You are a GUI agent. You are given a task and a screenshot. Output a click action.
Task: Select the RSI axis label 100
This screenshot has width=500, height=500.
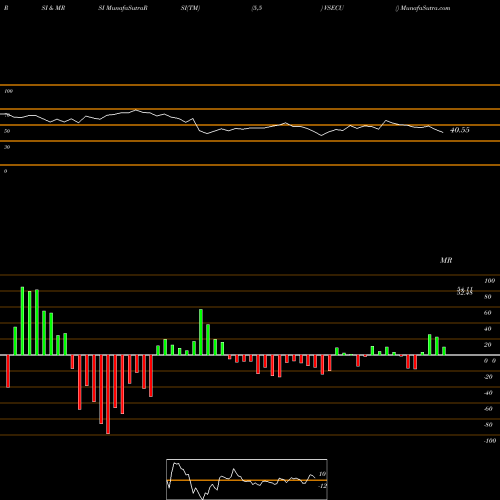[8, 91]
